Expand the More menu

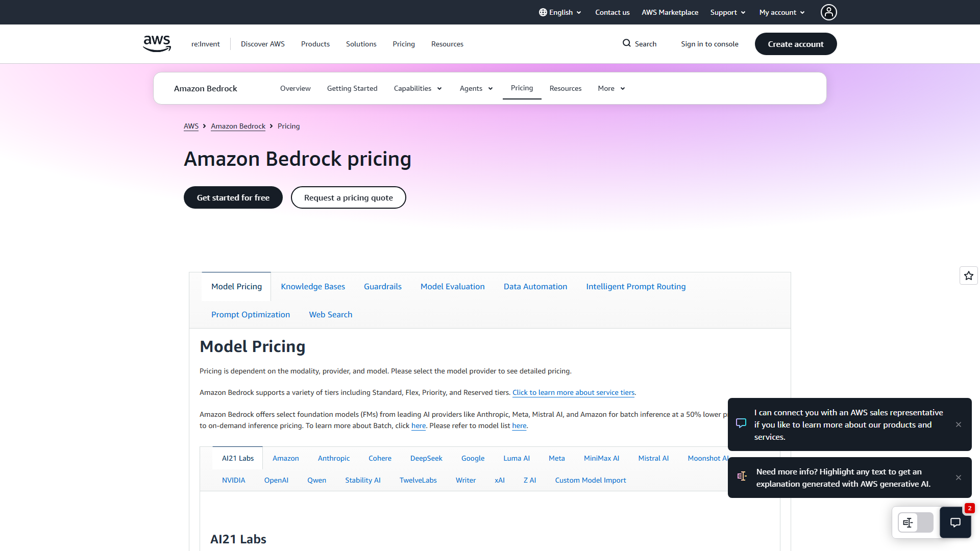click(611, 88)
